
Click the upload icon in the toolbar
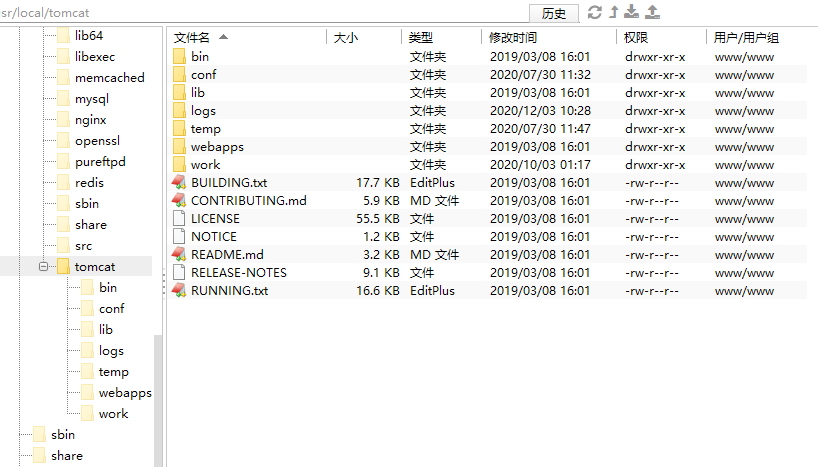653,12
